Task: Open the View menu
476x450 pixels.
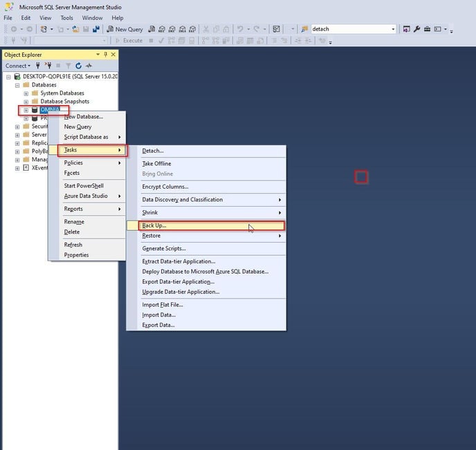Action: point(45,18)
